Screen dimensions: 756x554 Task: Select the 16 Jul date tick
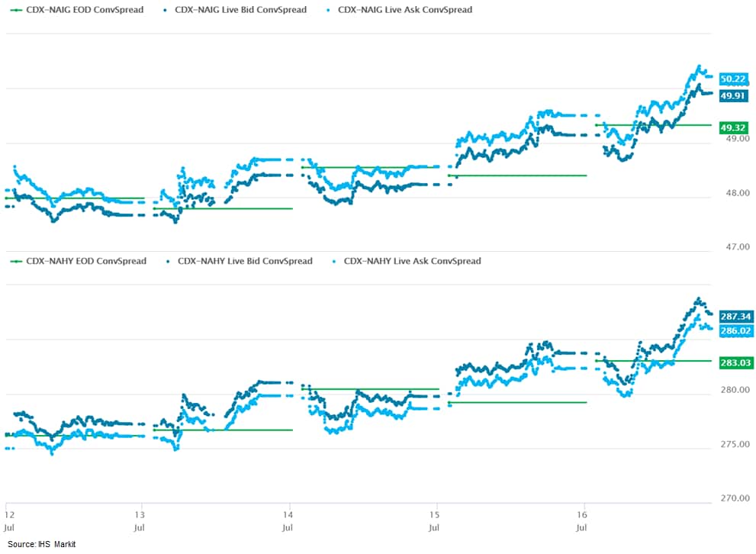pyautogui.click(x=584, y=512)
